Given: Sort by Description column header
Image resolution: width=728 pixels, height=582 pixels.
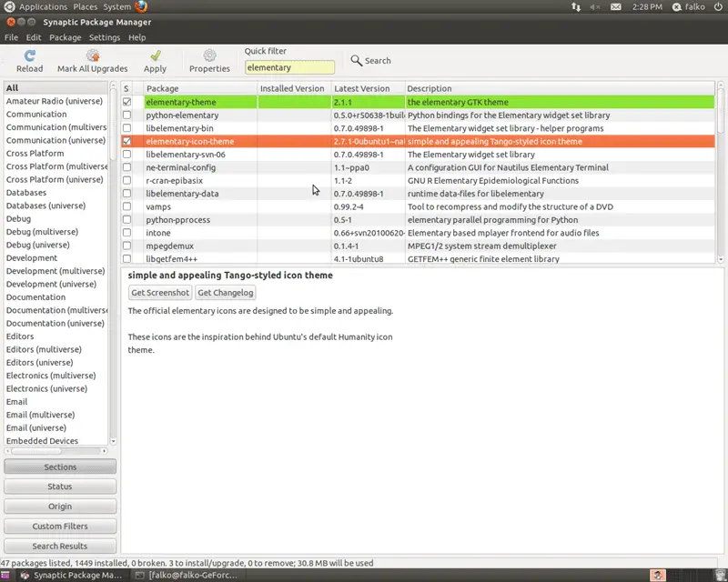Looking at the screenshot, I should pos(560,88).
